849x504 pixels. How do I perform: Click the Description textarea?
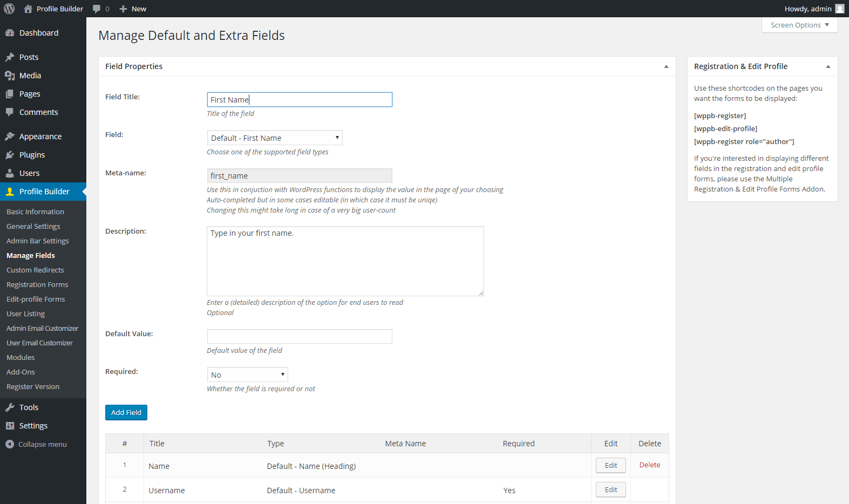(345, 261)
